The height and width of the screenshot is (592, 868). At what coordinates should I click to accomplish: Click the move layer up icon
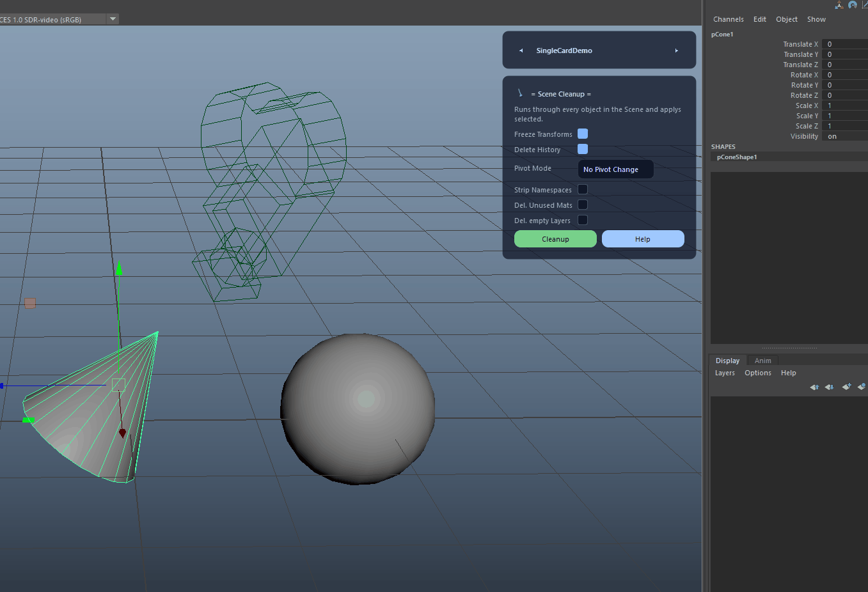pos(814,387)
